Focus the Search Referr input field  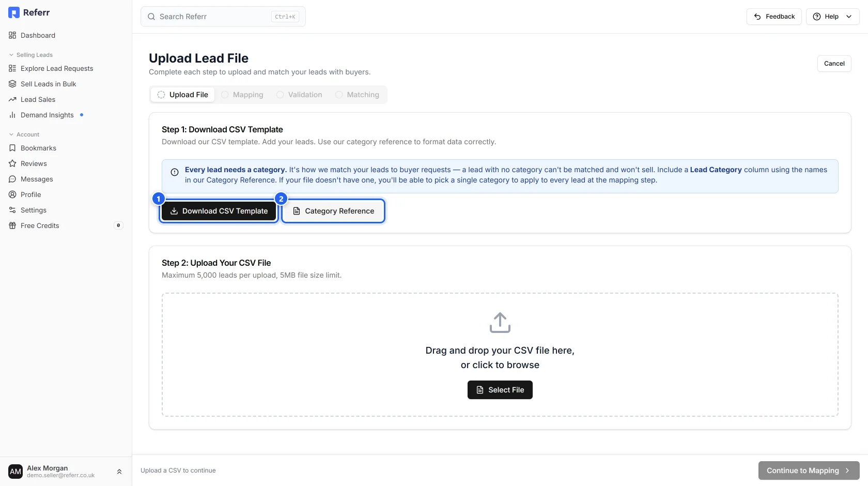223,17
